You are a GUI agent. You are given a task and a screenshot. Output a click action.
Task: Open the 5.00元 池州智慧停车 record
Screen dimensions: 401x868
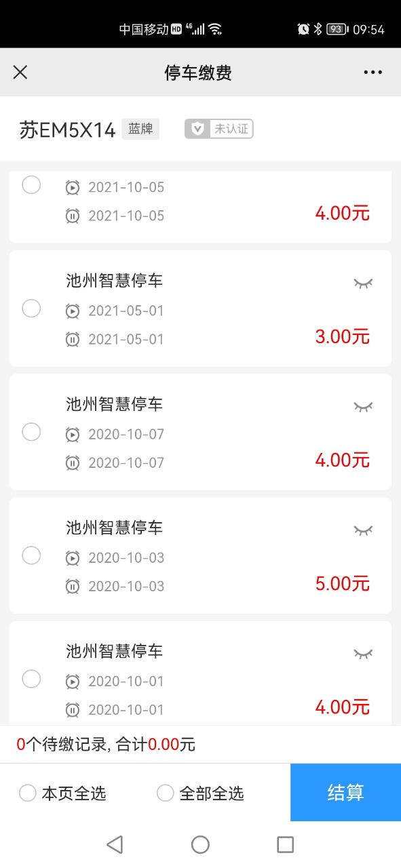tap(200, 555)
